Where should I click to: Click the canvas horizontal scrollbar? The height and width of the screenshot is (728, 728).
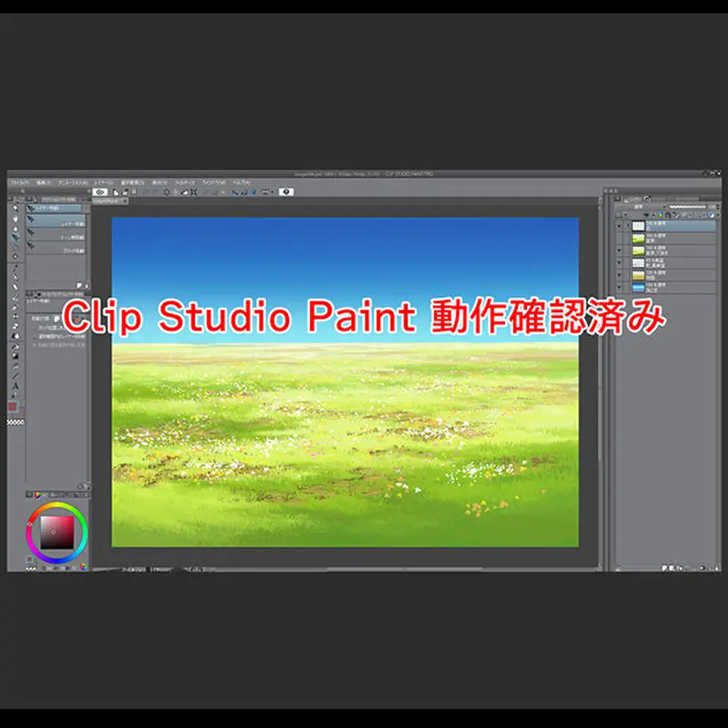[x=404, y=568]
